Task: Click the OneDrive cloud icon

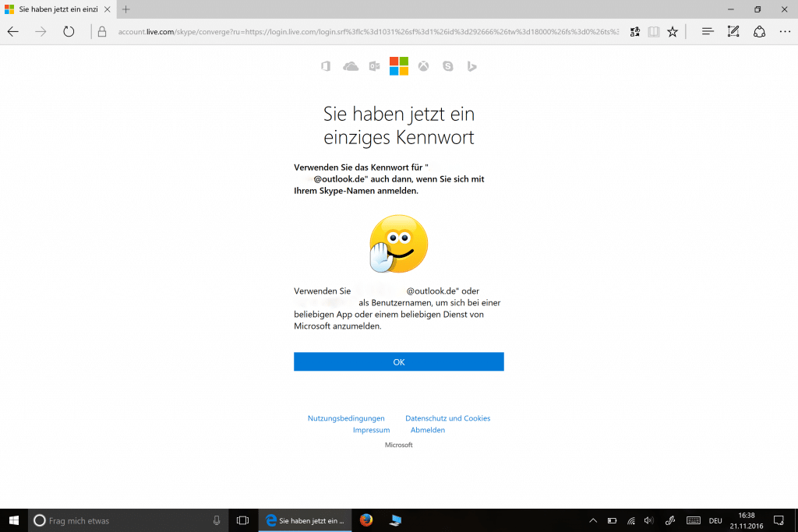Action: [x=351, y=66]
